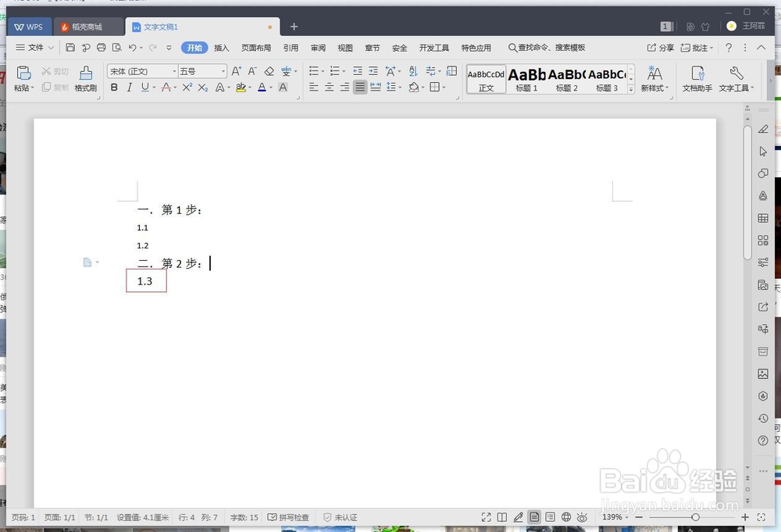Image resolution: width=781 pixels, height=532 pixels.
Task: Select the Format Painter tool
Action: pyautogui.click(x=86, y=78)
